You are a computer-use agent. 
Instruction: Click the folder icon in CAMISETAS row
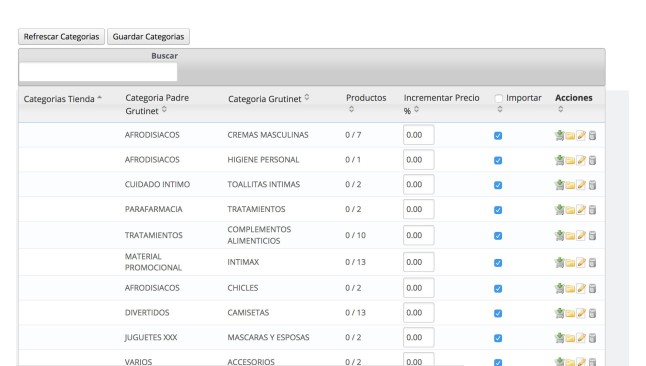tap(570, 313)
